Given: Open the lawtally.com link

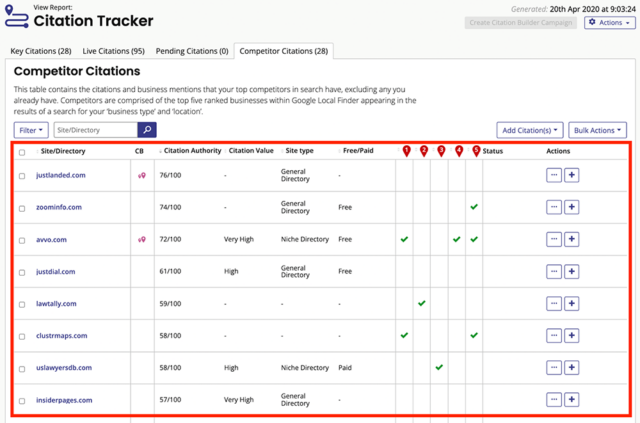Looking at the screenshot, I should point(56,303).
